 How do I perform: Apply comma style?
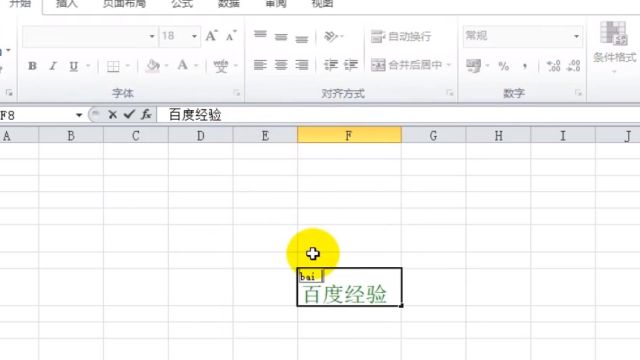point(524,66)
